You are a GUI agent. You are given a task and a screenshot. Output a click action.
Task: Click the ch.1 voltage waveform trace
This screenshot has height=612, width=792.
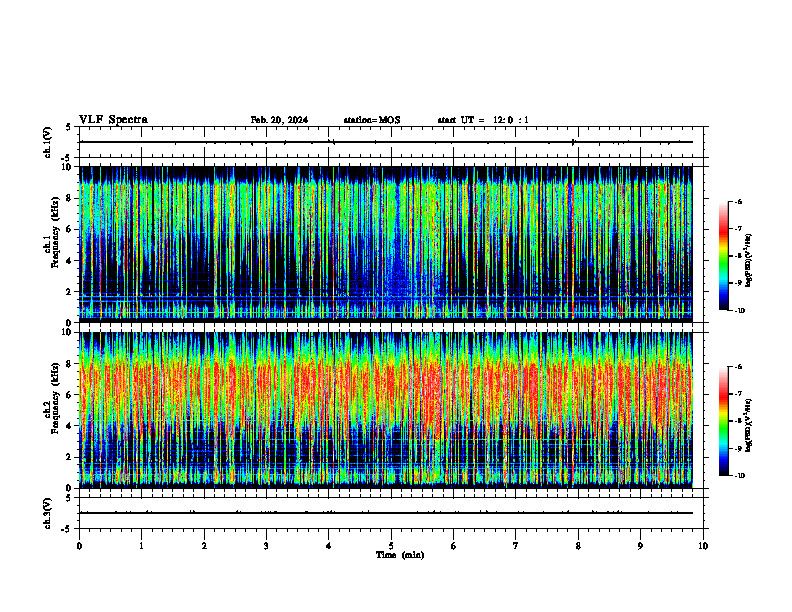pos(386,142)
